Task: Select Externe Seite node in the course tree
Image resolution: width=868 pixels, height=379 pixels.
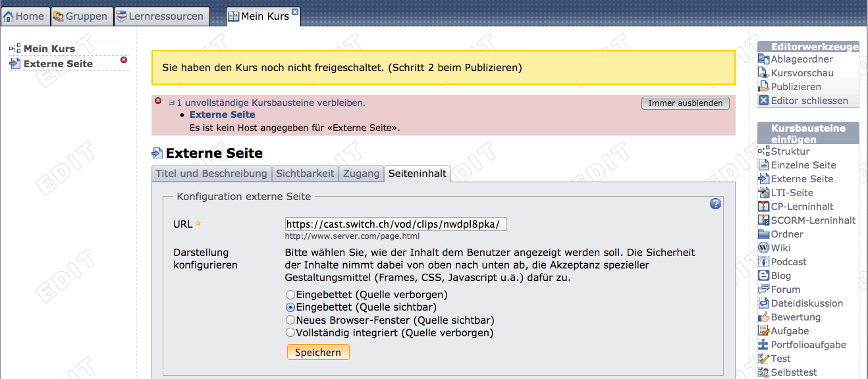Action: (x=58, y=64)
